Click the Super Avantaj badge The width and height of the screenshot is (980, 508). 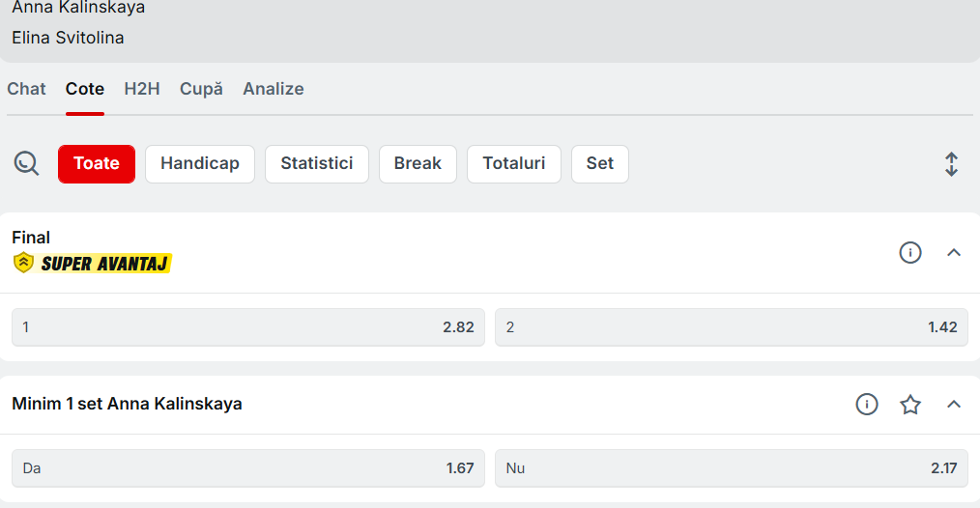pos(93,263)
